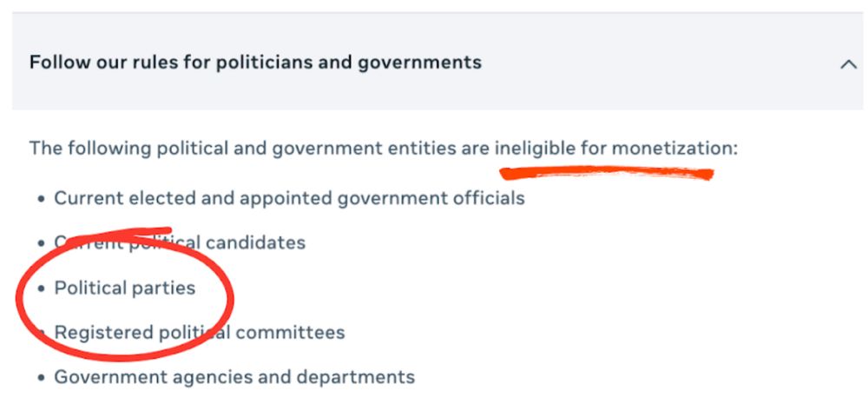This screenshot has width=868, height=411.
Task: Click the bullet before 'Political parties'
Action: tap(41, 288)
